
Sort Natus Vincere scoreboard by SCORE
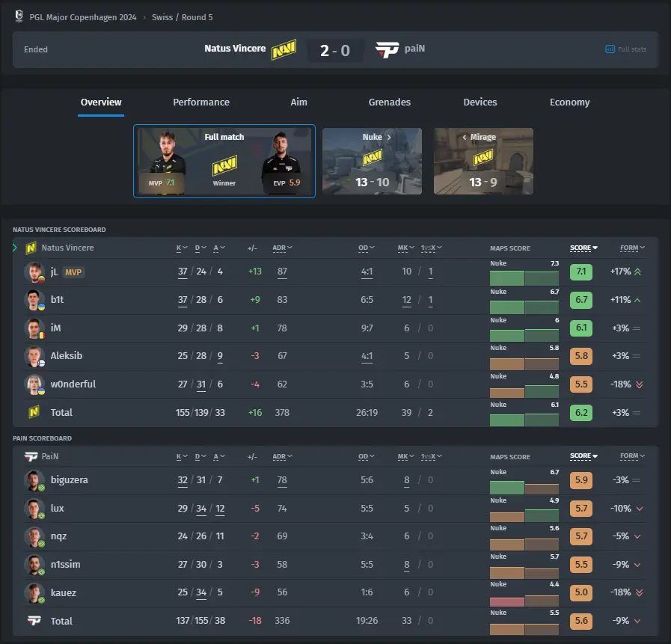pos(583,248)
